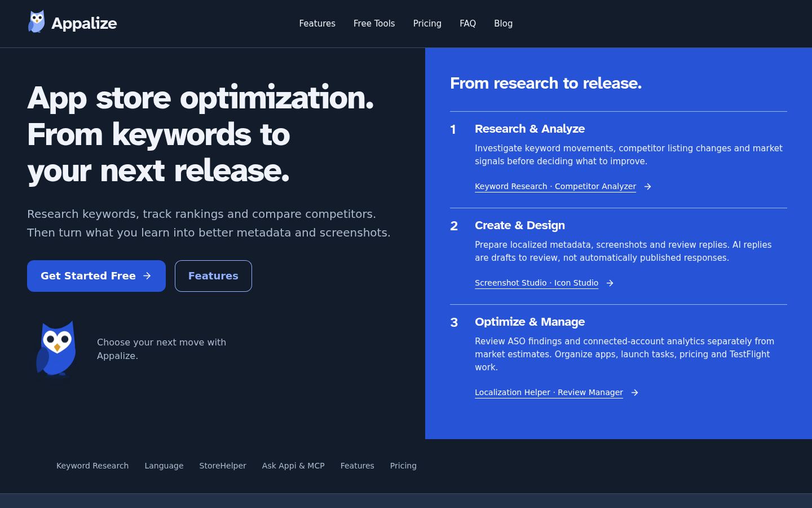Screen dimensions: 812x508
Task: Click the Create & Design heading
Action: click(519, 225)
